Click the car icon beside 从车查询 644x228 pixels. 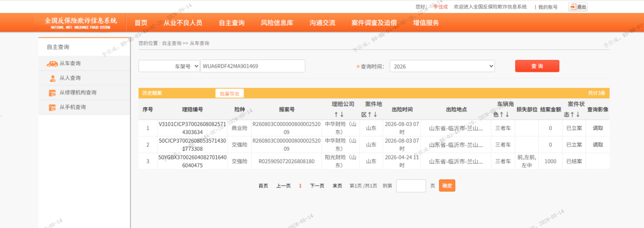[52, 64]
